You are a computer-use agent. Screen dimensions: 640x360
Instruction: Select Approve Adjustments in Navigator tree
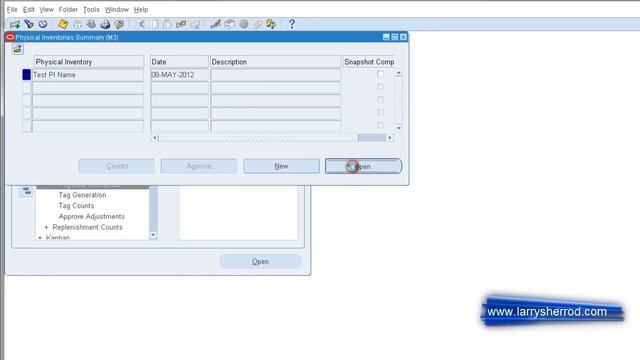tap(92, 216)
